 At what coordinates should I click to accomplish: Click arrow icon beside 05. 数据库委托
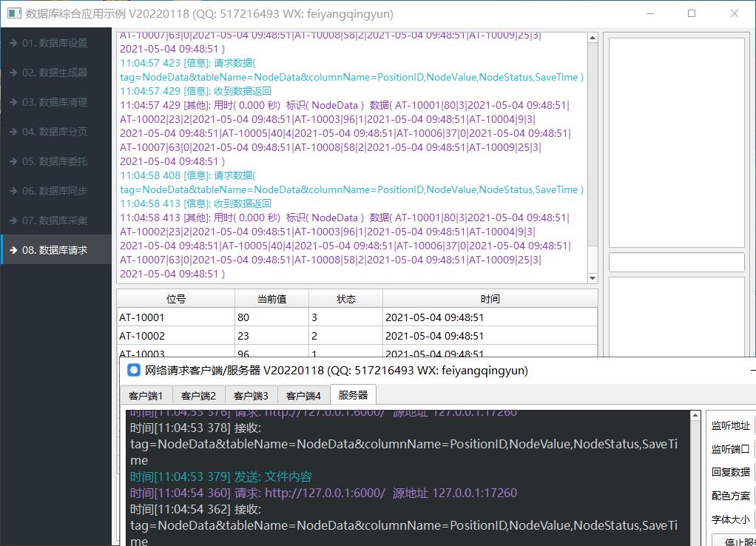pyautogui.click(x=13, y=161)
